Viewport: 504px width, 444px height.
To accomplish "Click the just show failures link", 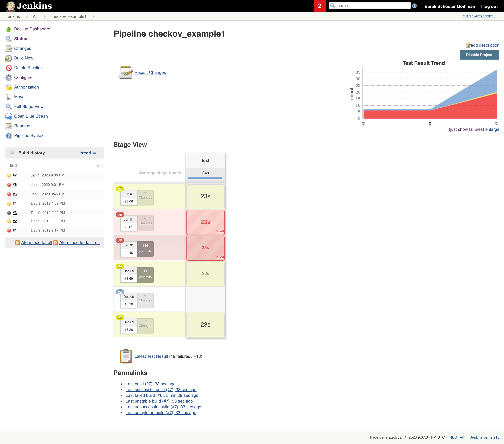I will click(466, 129).
